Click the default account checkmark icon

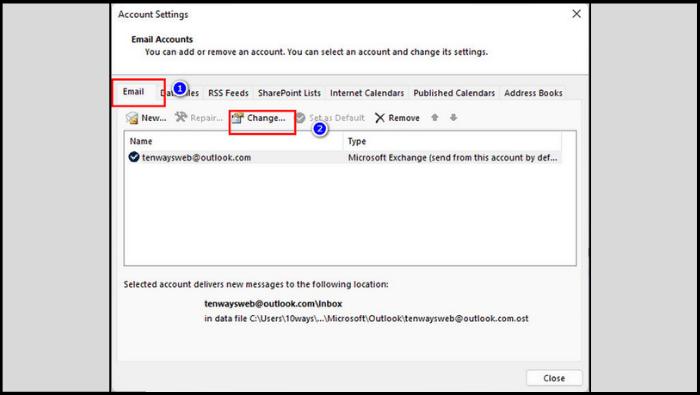click(134, 157)
